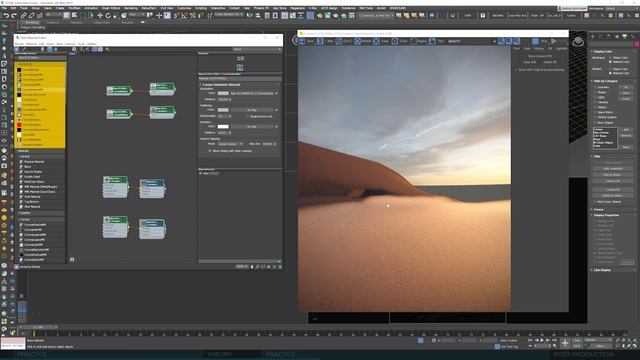Toggle the Percent Snap icon
This screenshot has width=640, height=360.
192,16
